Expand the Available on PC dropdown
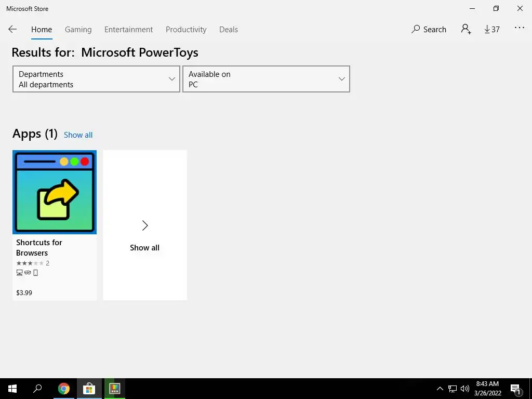 coord(267,79)
